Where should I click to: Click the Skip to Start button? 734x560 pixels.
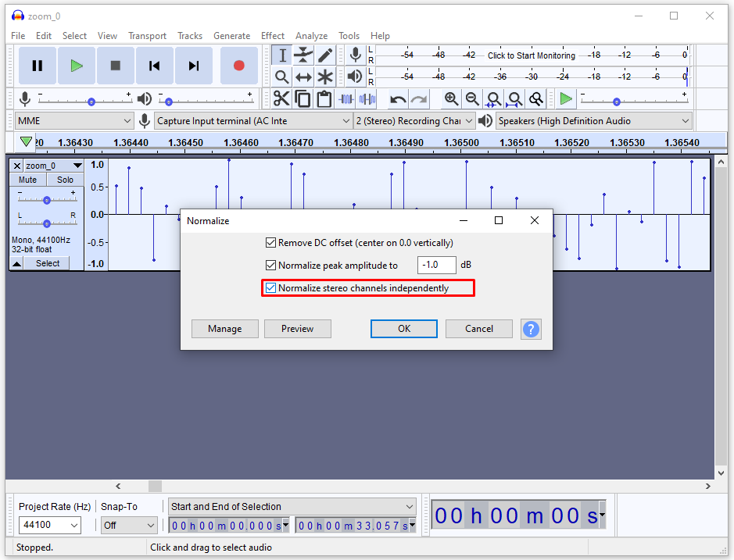click(x=154, y=66)
